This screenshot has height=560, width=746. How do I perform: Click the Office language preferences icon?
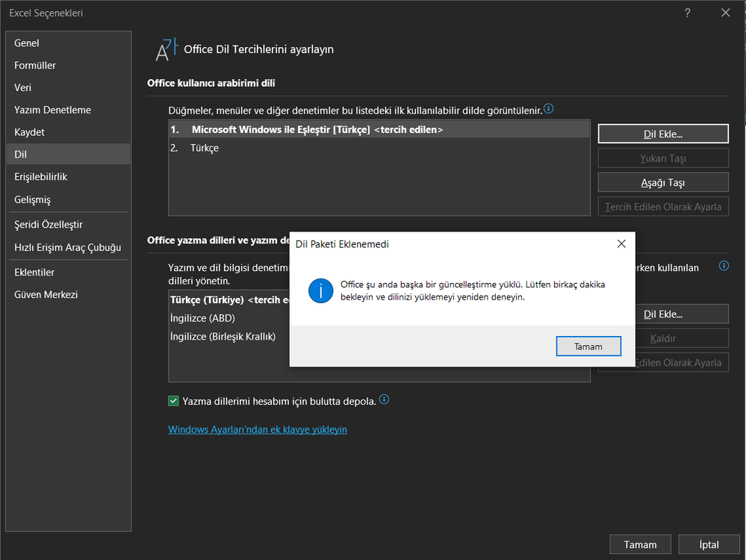166,49
